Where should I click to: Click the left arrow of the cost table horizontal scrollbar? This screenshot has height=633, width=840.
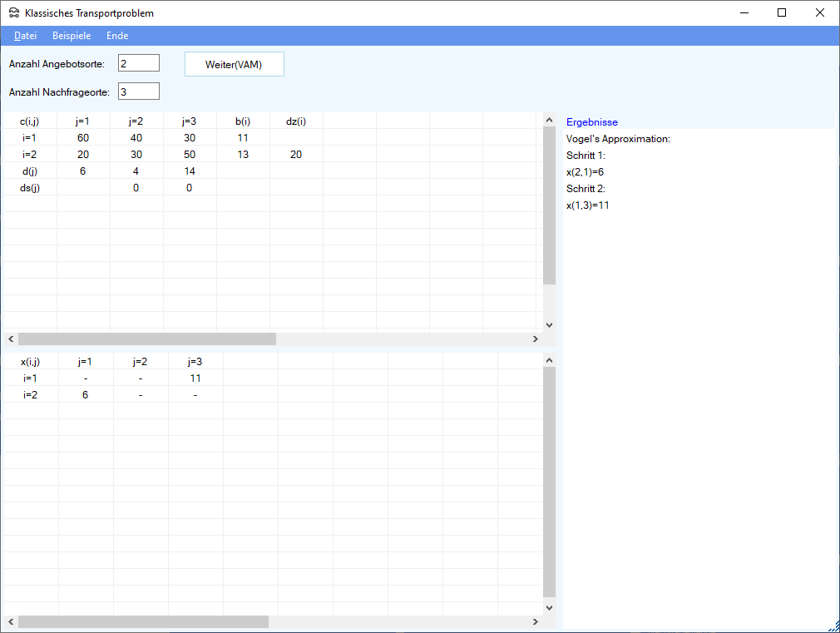[10, 339]
